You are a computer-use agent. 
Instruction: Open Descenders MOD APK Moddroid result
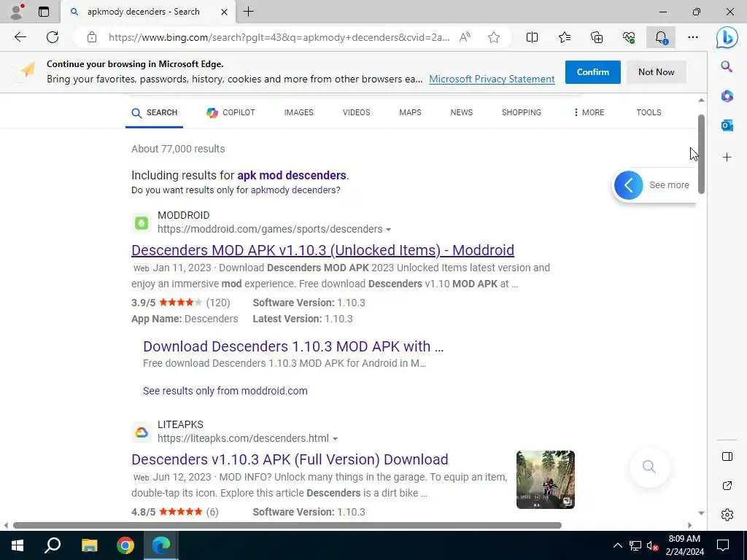pos(322,250)
